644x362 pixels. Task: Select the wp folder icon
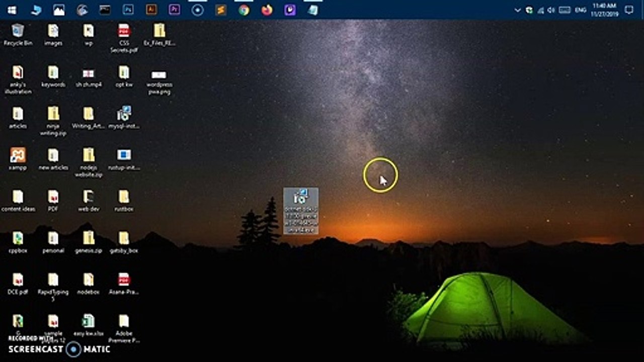(89, 35)
